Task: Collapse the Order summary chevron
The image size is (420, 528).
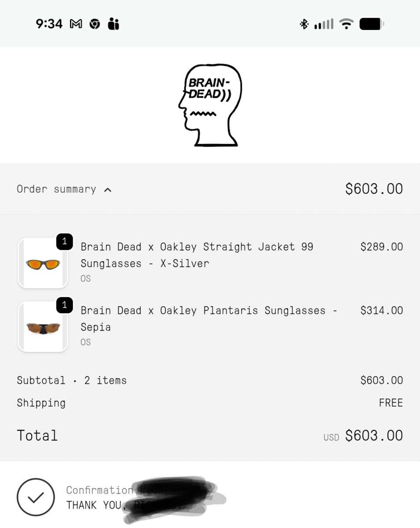Action: [108, 190]
